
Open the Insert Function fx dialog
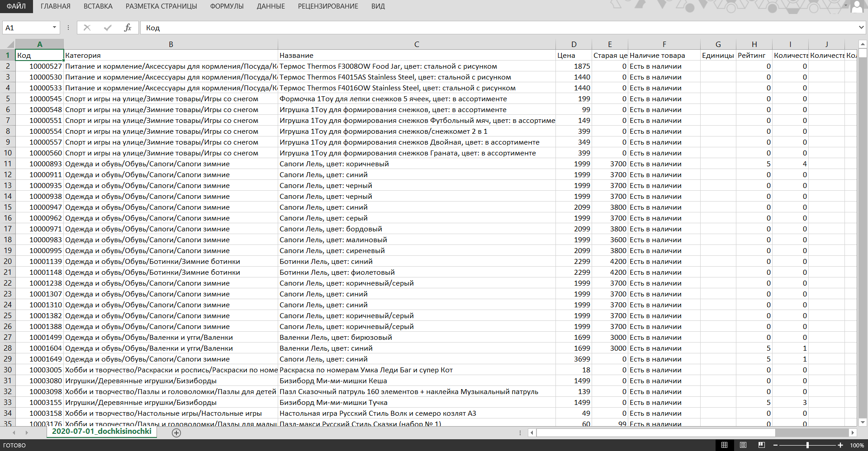pos(128,28)
